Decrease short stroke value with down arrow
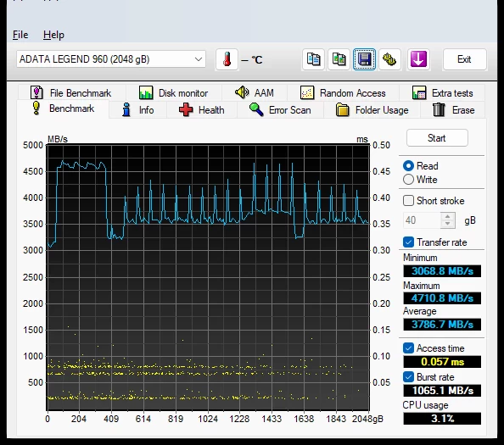 (447, 224)
